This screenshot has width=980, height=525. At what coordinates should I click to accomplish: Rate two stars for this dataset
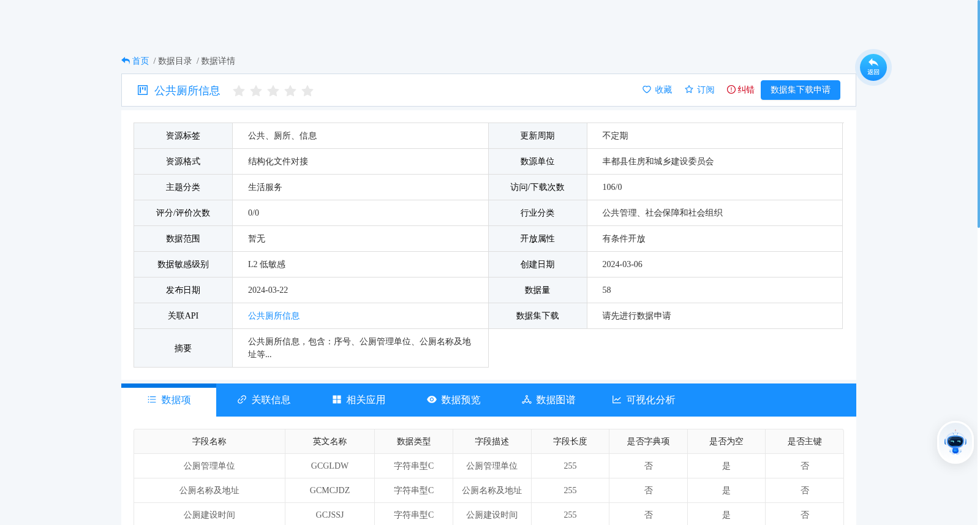(256, 91)
